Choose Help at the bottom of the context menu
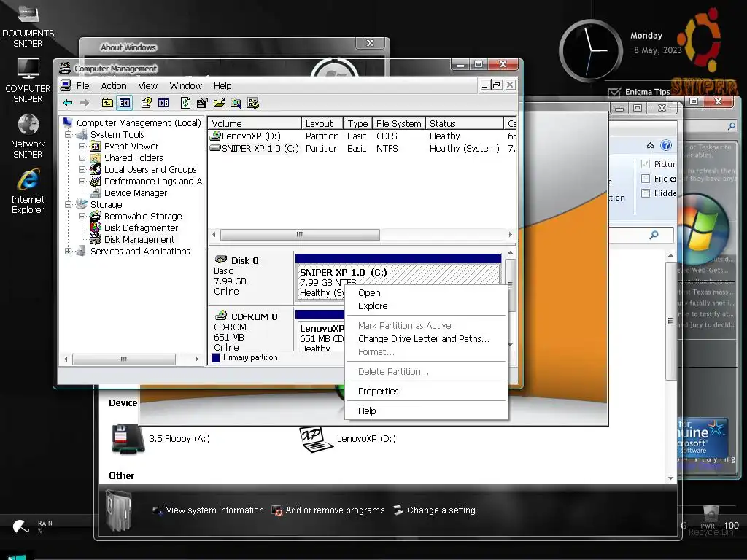747x560 pixels. [426, 411]
